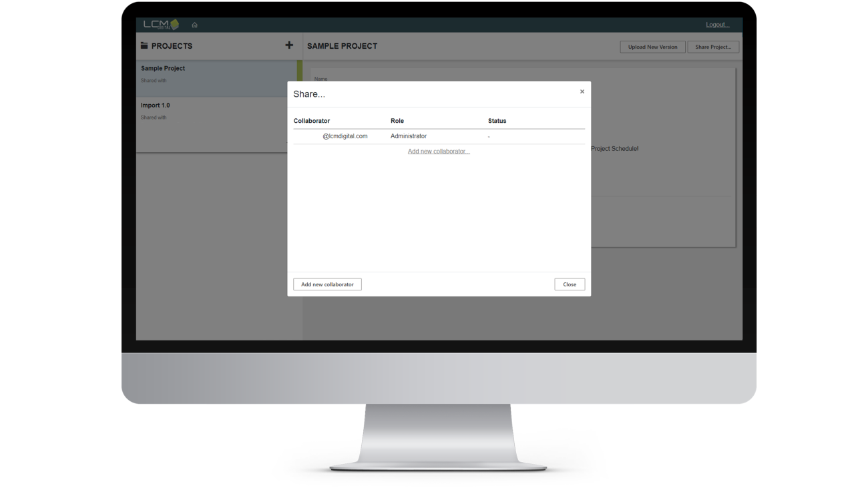Click the Role column header
This screenshot has height=488, width=868.
point(397,121)
